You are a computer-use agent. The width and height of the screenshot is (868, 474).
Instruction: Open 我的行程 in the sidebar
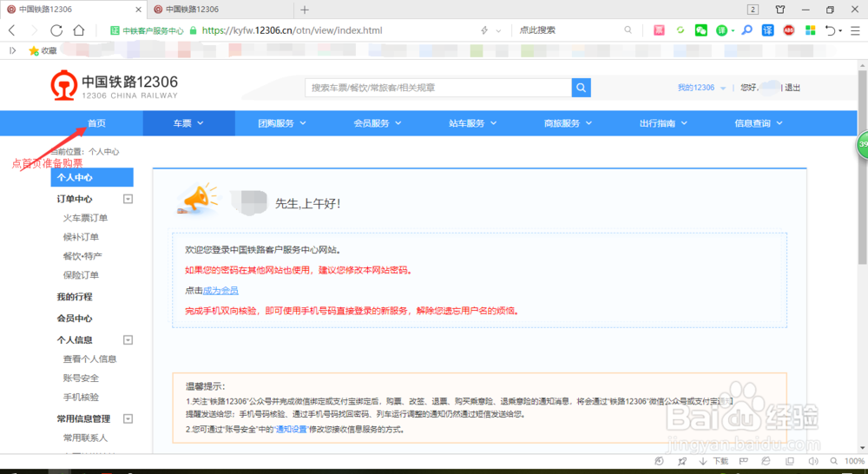pyautogui.click(x=74, y=297)
